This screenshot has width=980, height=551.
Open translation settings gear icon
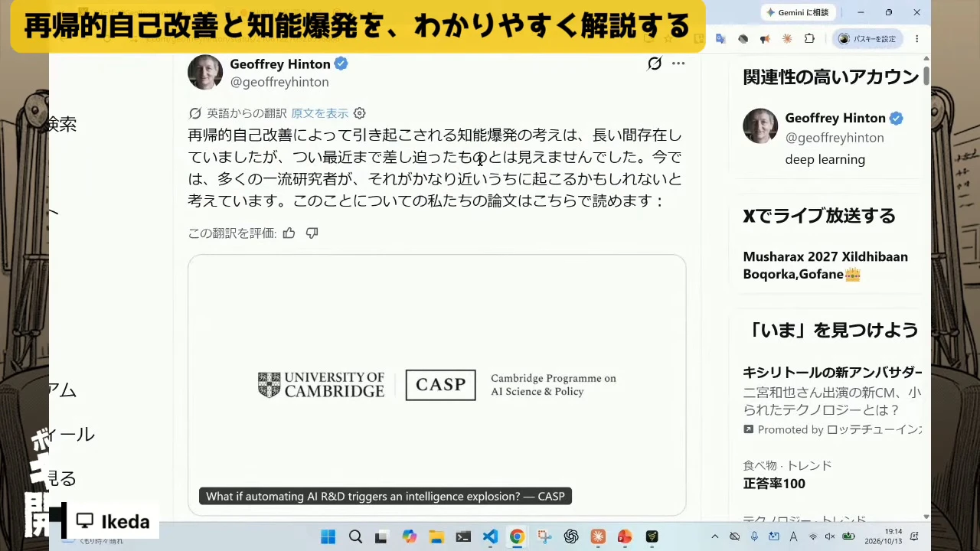(x=359, y=113)
